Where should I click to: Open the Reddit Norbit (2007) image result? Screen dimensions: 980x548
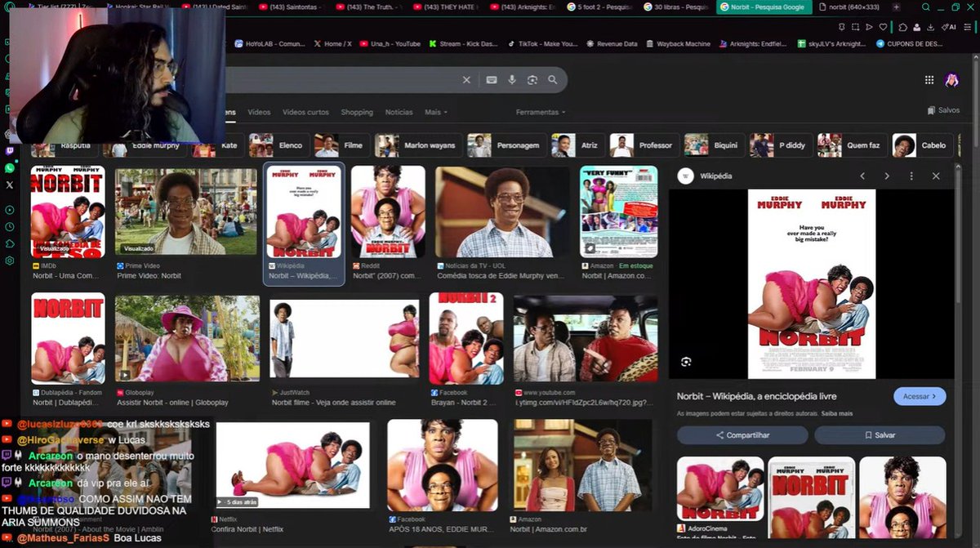click(388, 212)
